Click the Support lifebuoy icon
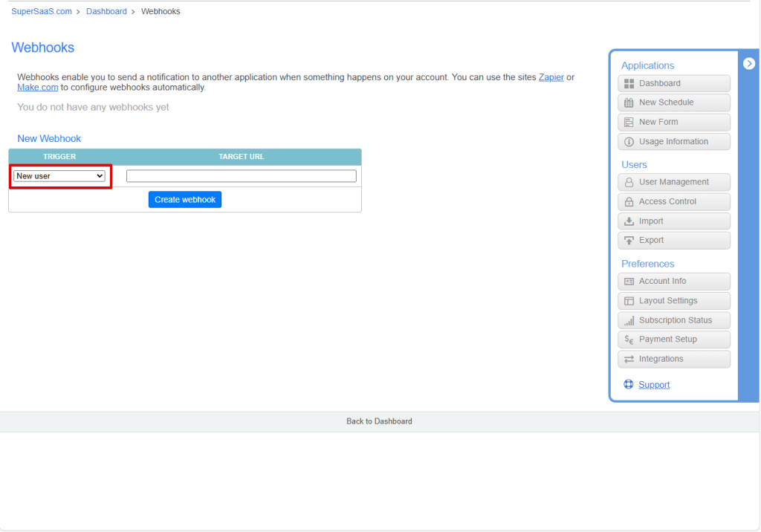The height and width of the screenshot is (532, 761). click(628, 385)
